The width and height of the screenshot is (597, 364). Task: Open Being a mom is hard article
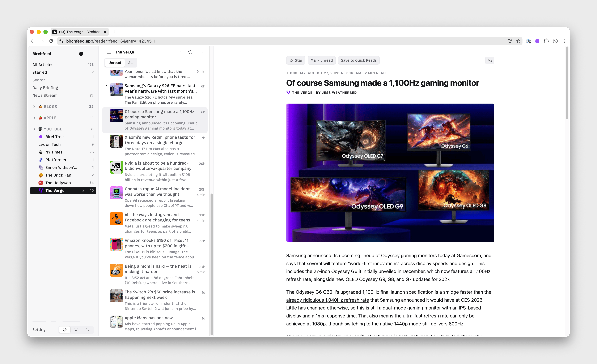(155, 274)
